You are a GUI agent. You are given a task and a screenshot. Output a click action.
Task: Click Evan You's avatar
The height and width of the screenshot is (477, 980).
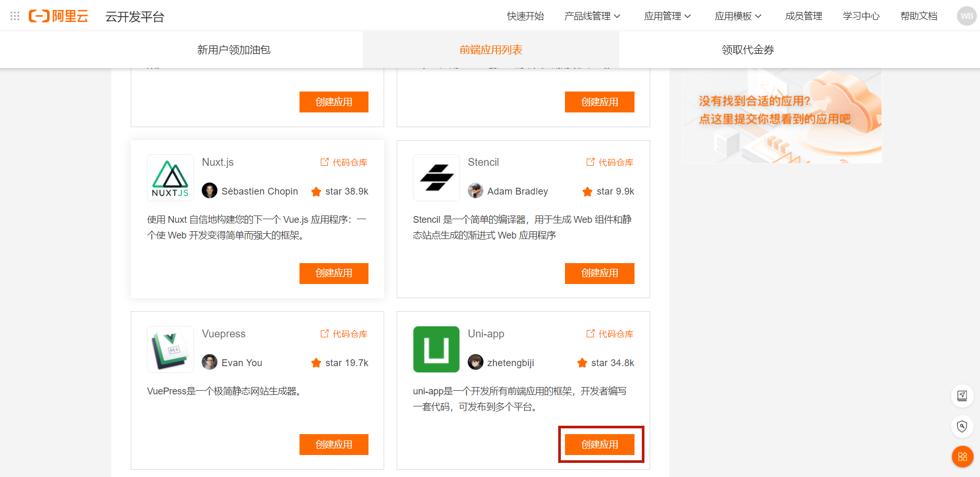click(210, 362)
